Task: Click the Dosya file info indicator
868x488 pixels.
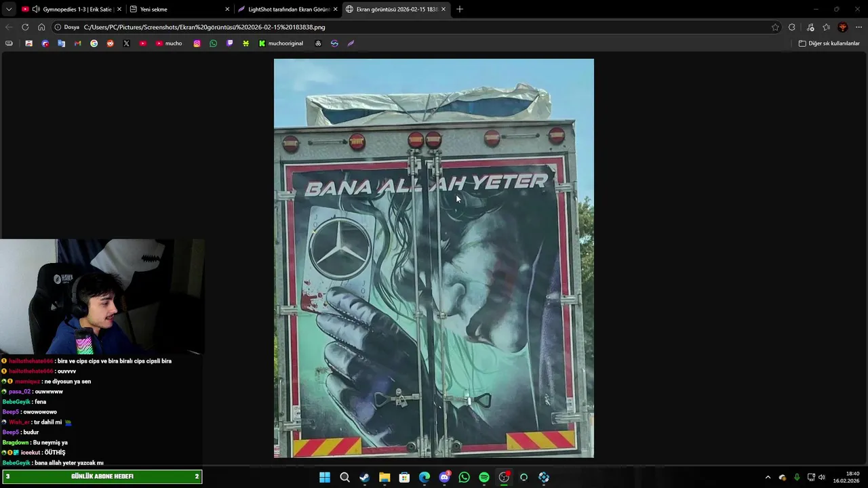Action: [67, 27]
